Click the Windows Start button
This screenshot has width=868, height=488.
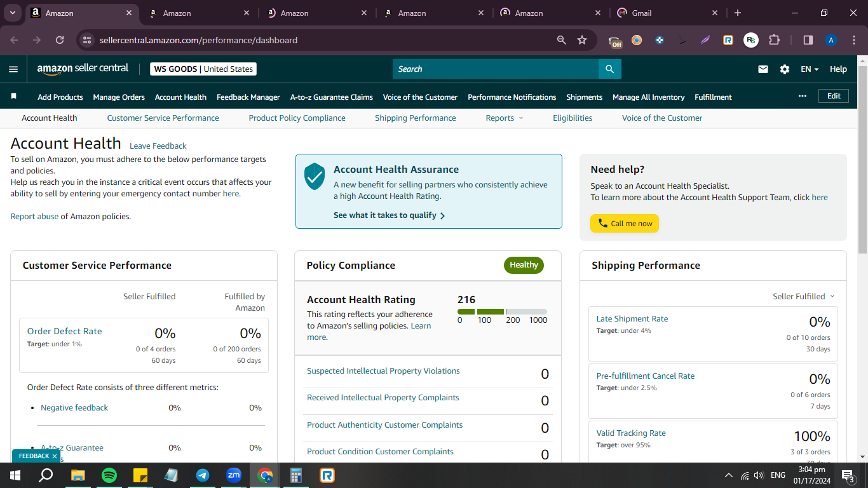pos(15,475)
